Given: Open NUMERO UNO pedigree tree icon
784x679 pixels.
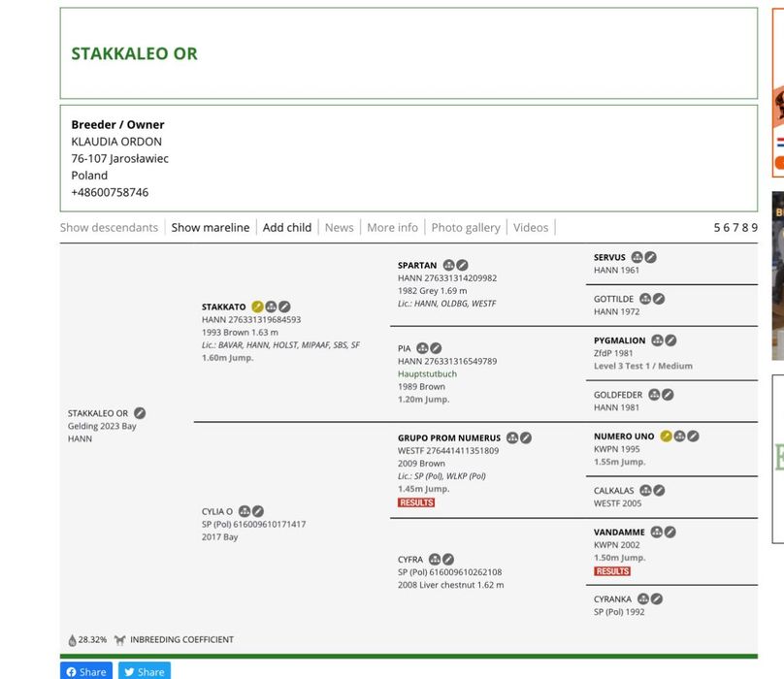Looking at the screenshot, I should [679, 436].
